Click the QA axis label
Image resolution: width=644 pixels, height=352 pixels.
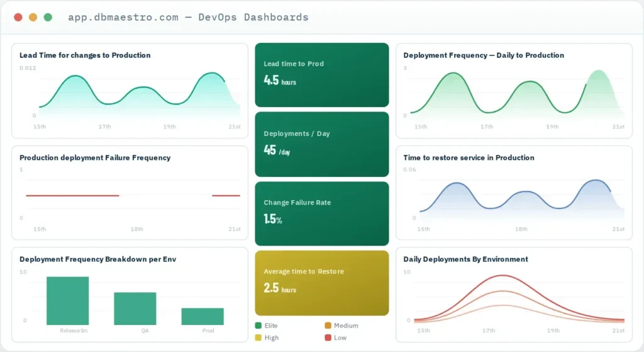(x=145, y=331)
